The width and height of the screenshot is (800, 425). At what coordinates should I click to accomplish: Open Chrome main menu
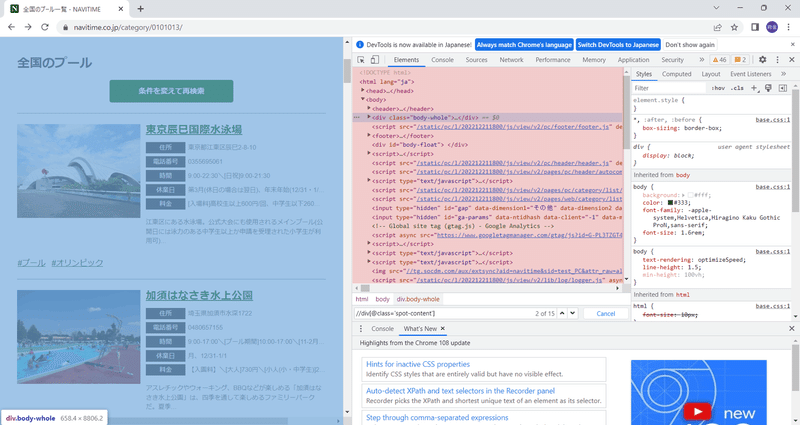click(x=789, y=28)
